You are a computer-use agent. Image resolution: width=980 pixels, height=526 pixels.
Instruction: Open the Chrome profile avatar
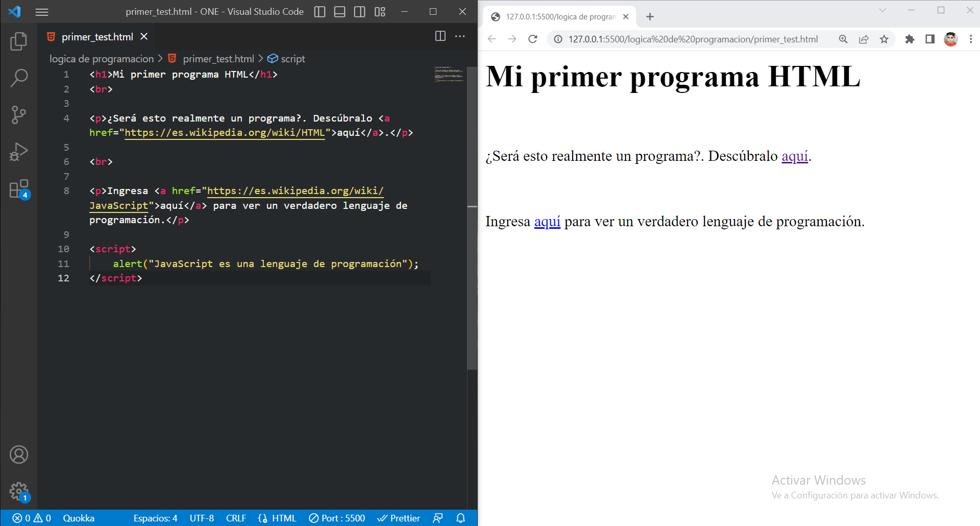950,39
